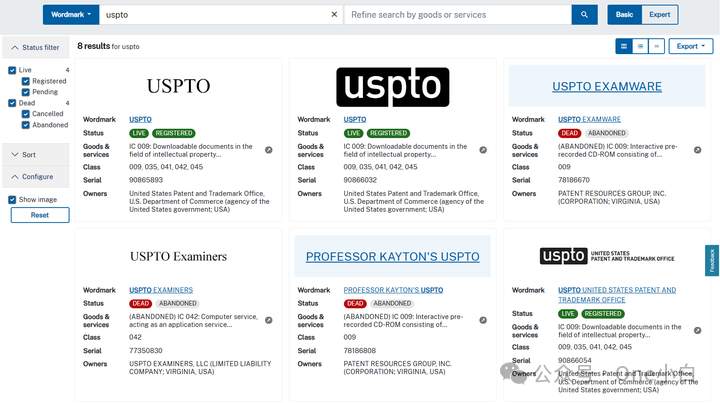Viewport: 720px width, 403px height.
Task: Click the LIVE badge for serial 90865893
Action: (139, 133)
